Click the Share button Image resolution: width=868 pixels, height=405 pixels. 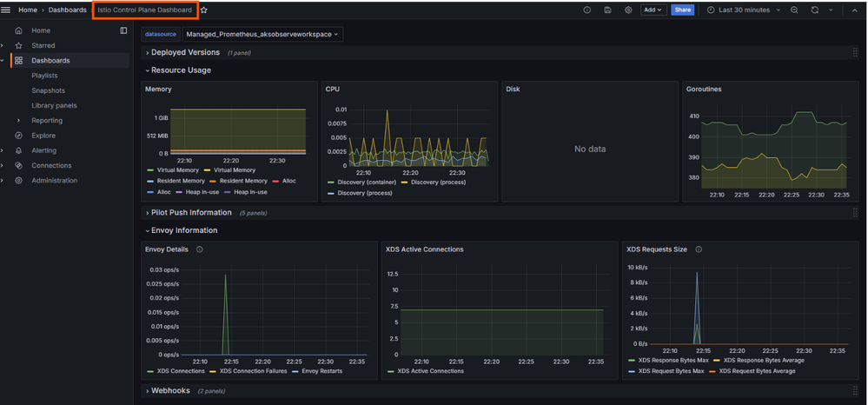pos(683,10)
